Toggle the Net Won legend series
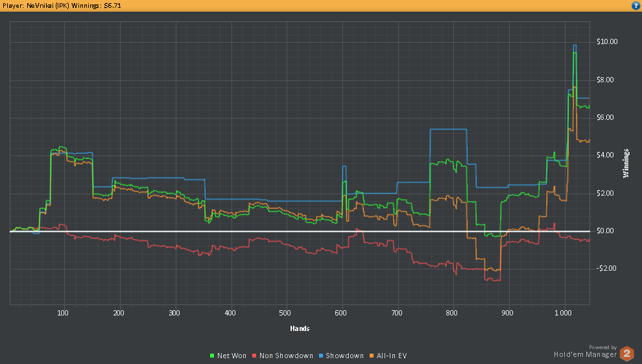This screenshot has height=364, width=642. [228, 356]
